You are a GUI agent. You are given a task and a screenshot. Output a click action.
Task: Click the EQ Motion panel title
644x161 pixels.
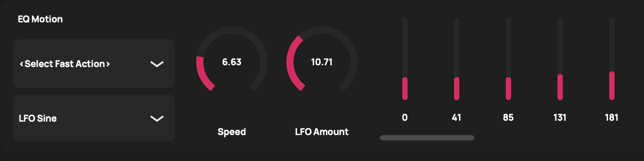tap(40, 19)
